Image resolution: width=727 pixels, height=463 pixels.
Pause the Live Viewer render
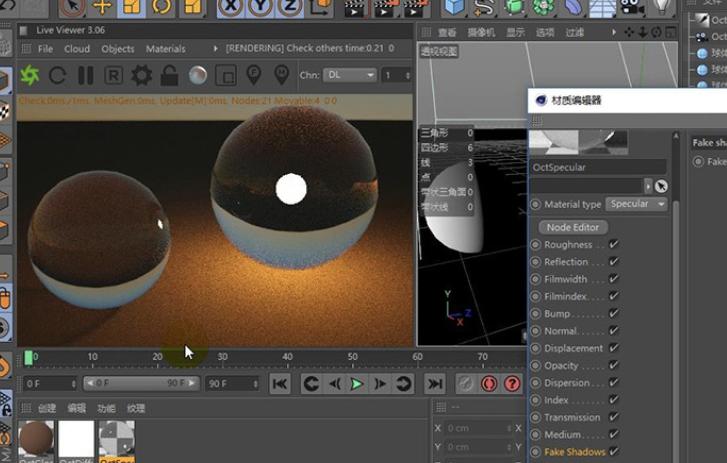tap(86, 76)
